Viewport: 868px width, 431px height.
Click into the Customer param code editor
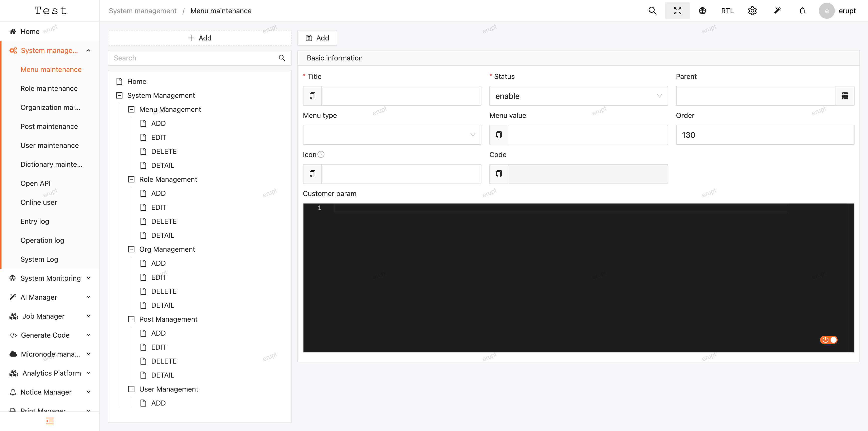(578, 278)
